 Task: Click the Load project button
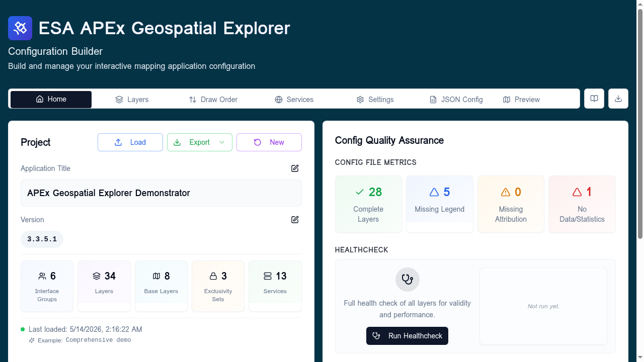(130, 142)
